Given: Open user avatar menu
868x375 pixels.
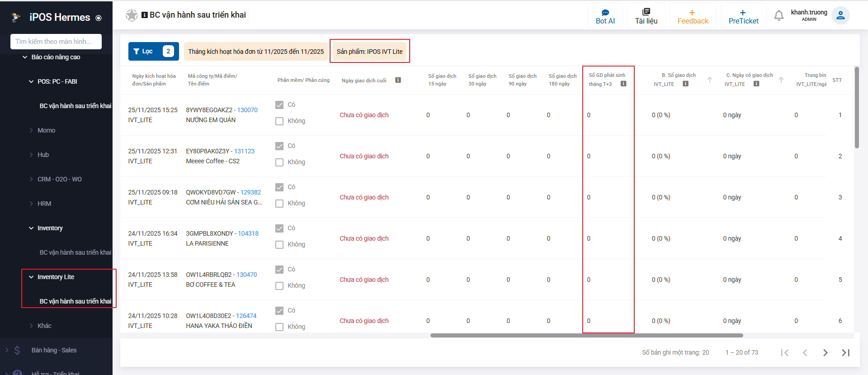Looking at the screenshot, I should coord(840,15).
